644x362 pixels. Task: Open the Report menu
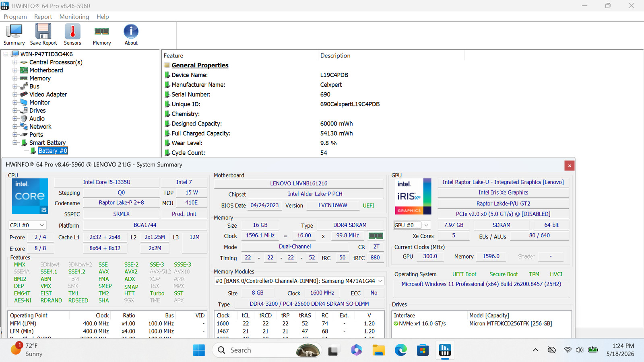(x=43, y=16)
